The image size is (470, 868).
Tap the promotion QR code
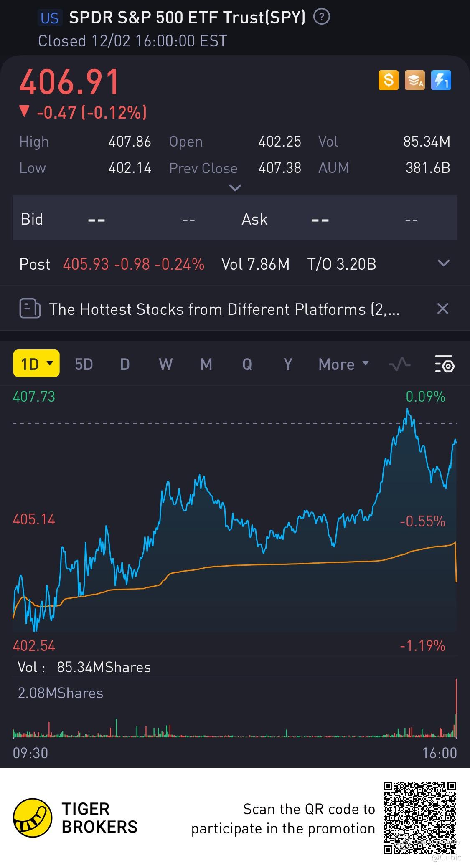(419, 818)
